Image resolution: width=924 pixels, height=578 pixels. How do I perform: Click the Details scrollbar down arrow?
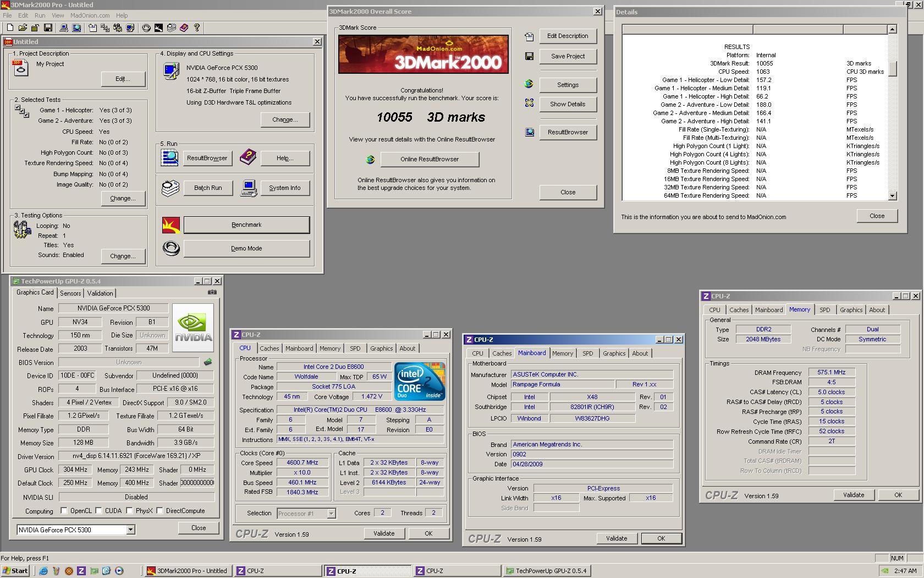[x=892, y=196]
